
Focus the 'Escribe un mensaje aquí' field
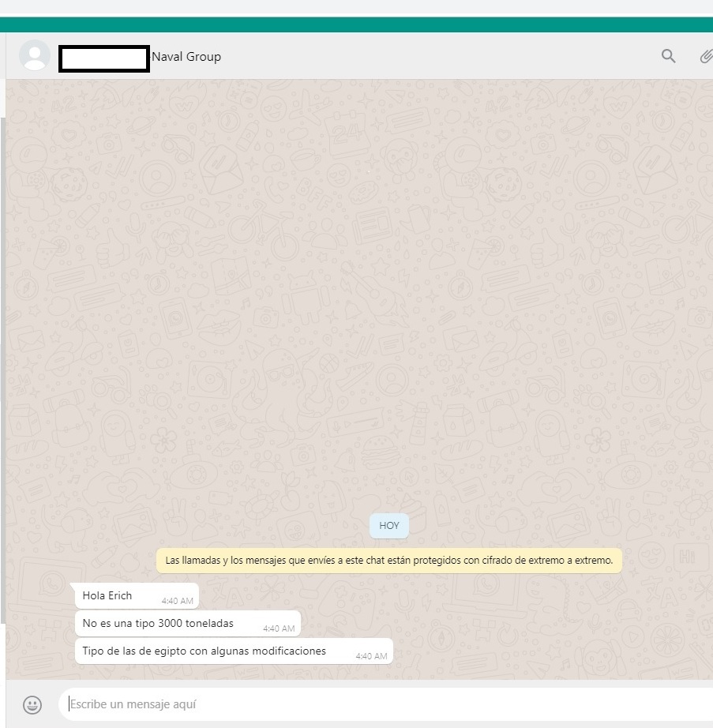click(x=386, y=704)
